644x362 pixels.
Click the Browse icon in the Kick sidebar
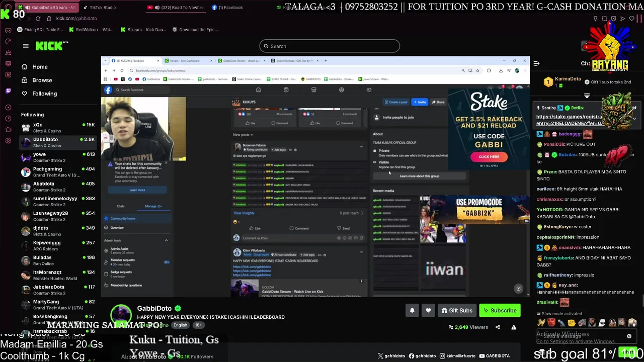[x=24, y=80]
